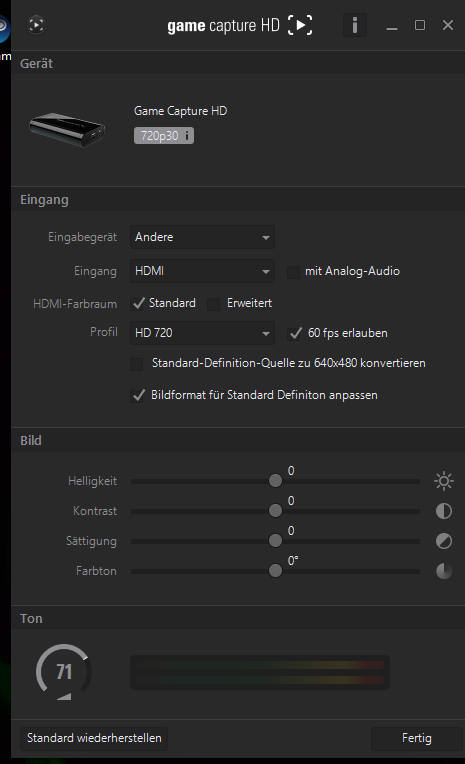This screenshot has height=764, width=465.
Task: Open the Profil dropdown set to HD 720
Action: click(x=202, y=333)
